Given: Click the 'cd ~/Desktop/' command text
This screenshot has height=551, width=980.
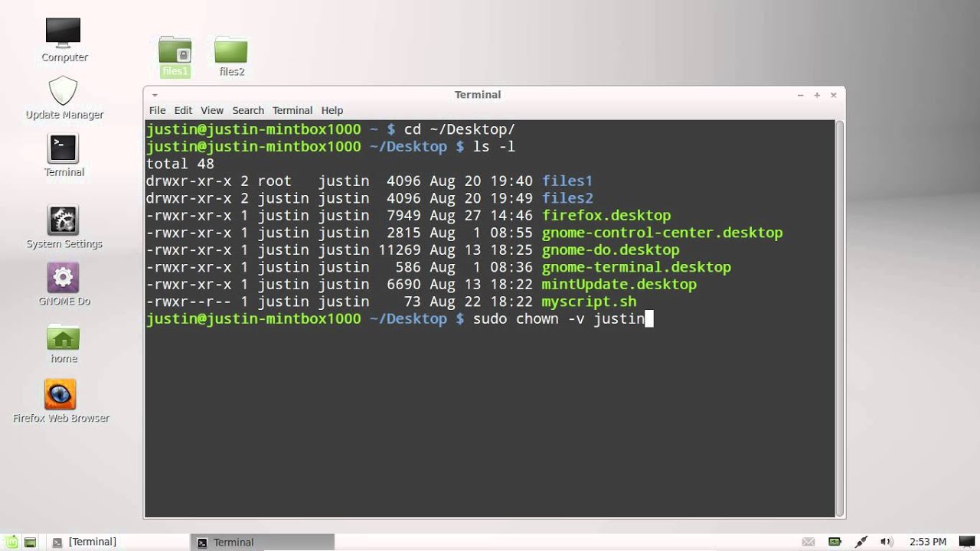Looking at the screenshot, I should pyautogui.click(x=459, y=129).
